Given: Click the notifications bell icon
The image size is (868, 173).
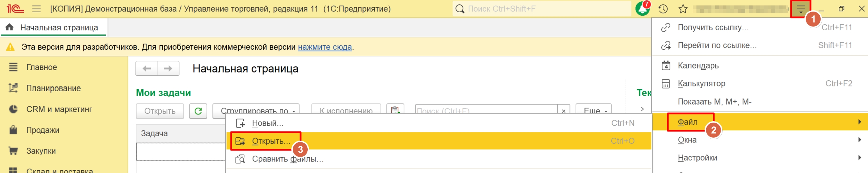Looking at the screenshot, I should [x=642, y=9].
